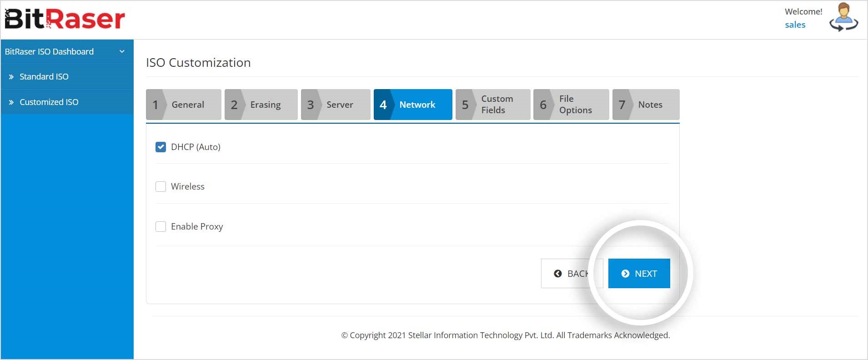
Task: Click the NEXT button
Action: click(639, 273)
